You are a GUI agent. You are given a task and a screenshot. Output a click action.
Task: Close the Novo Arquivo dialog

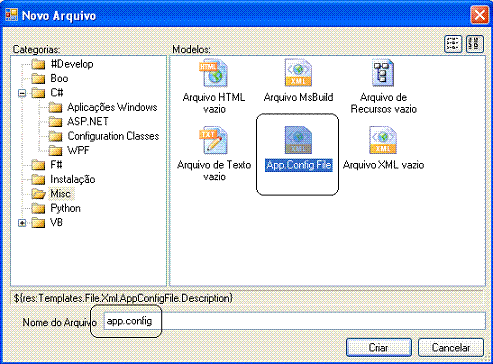point(479,15)
